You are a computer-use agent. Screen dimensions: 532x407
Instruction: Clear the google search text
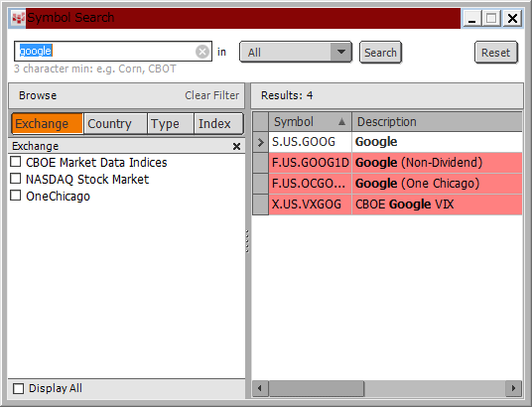pos(202,52)
